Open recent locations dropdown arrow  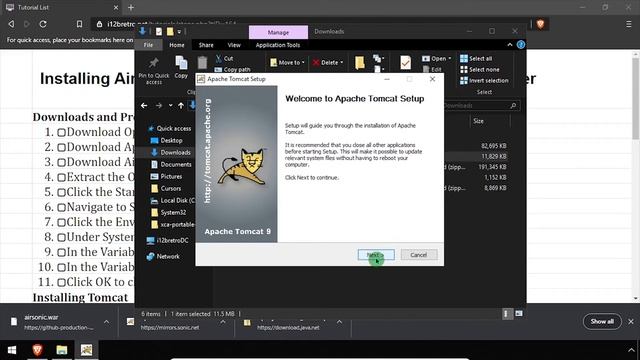[170, 105]
